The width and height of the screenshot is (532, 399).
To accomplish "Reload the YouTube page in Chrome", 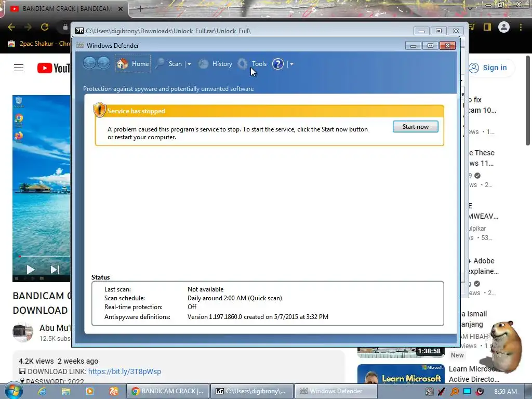I will 45,27.
